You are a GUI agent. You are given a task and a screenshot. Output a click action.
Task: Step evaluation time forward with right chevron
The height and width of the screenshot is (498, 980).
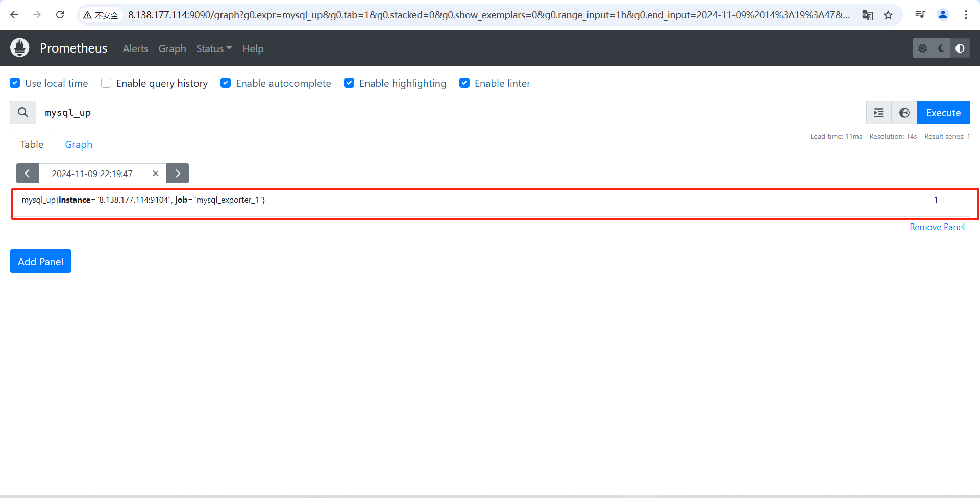[178, 173]
